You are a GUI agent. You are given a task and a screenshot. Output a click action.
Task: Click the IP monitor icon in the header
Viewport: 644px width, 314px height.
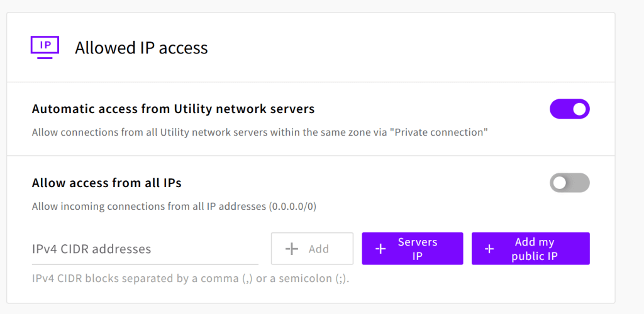[x=45, y=48]
